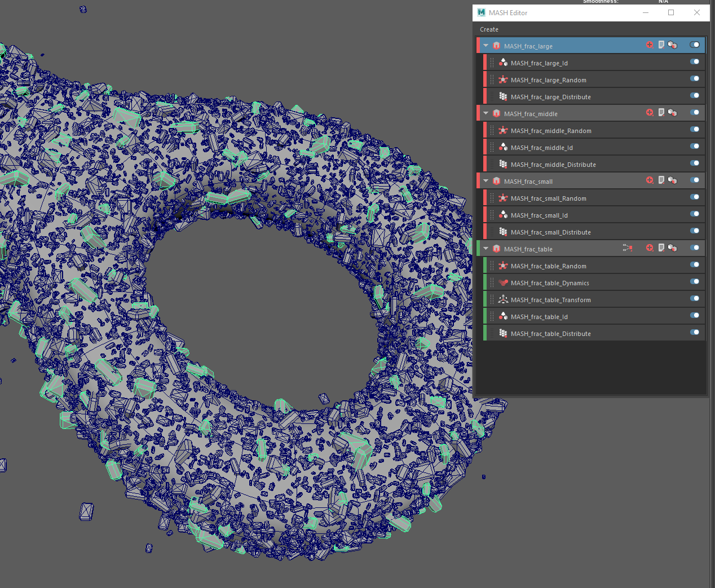The image size is (715, 588).
Task: Click the Transform node icon under MASH_frac_table
Action: (502, 299)
